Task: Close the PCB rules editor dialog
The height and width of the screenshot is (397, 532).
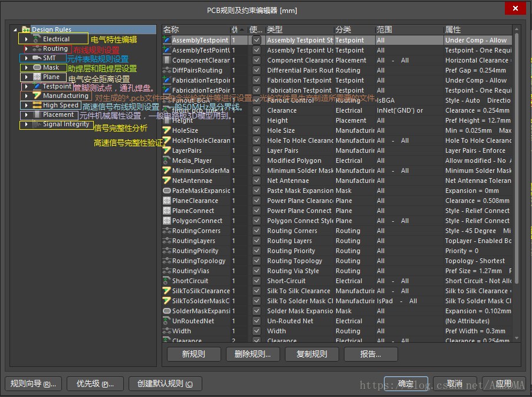Action: [x=515, y=8]
